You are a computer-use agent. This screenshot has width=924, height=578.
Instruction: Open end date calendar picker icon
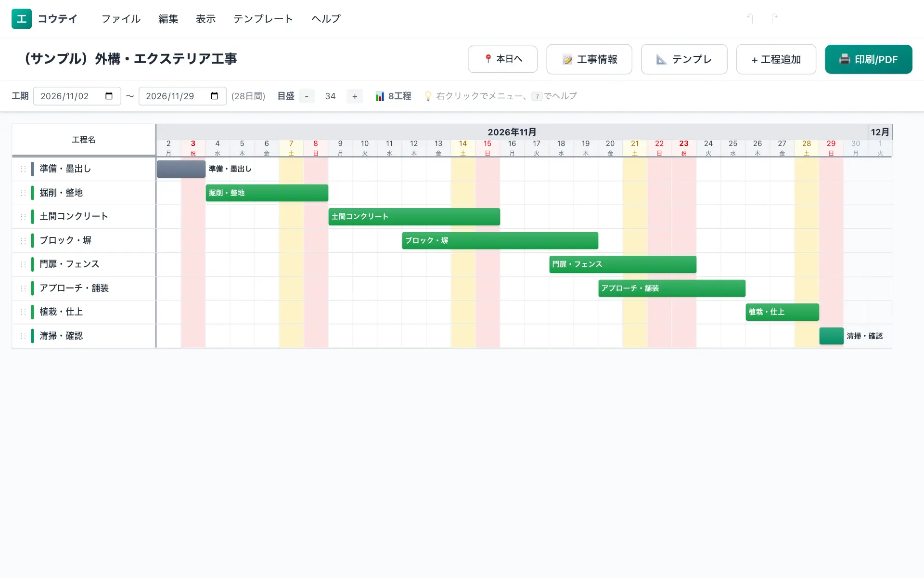click(215, 96)
